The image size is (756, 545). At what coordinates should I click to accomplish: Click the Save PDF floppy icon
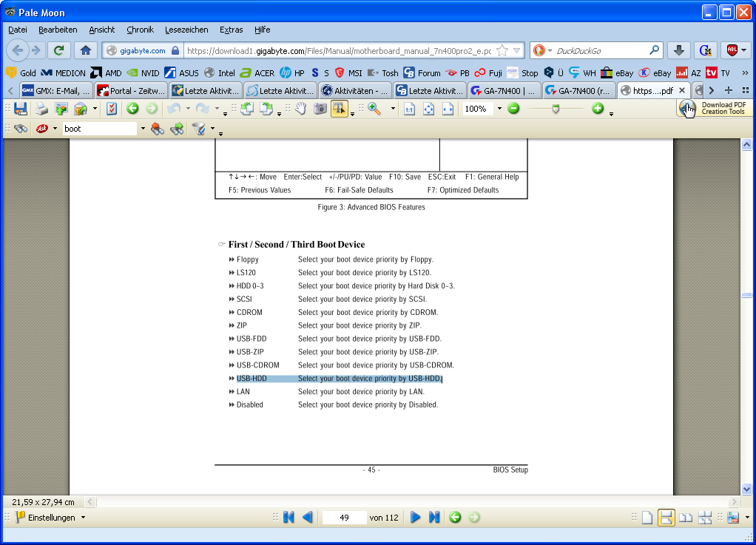(x=20, y=109)
